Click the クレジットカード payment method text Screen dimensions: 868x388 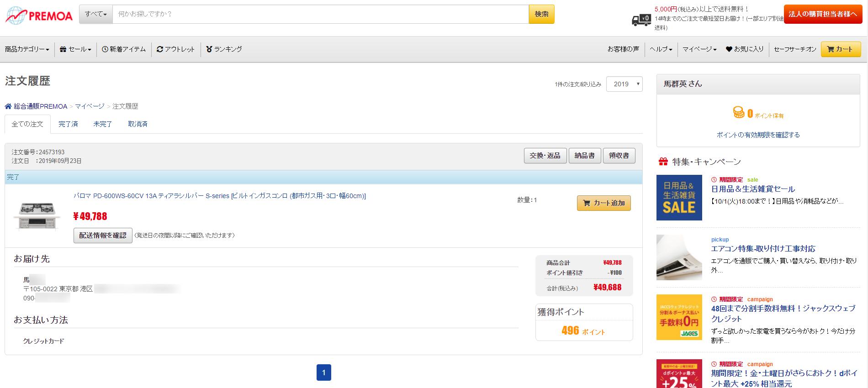43,341
